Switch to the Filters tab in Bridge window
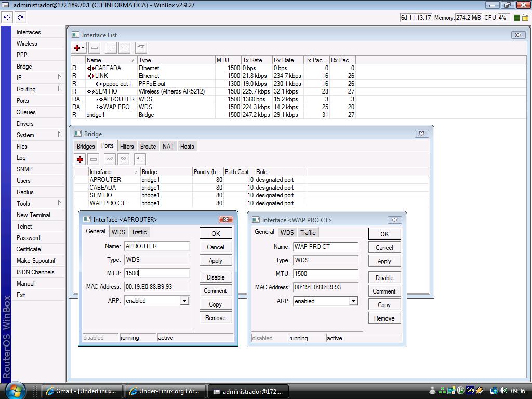 click(x=127, y=147)
